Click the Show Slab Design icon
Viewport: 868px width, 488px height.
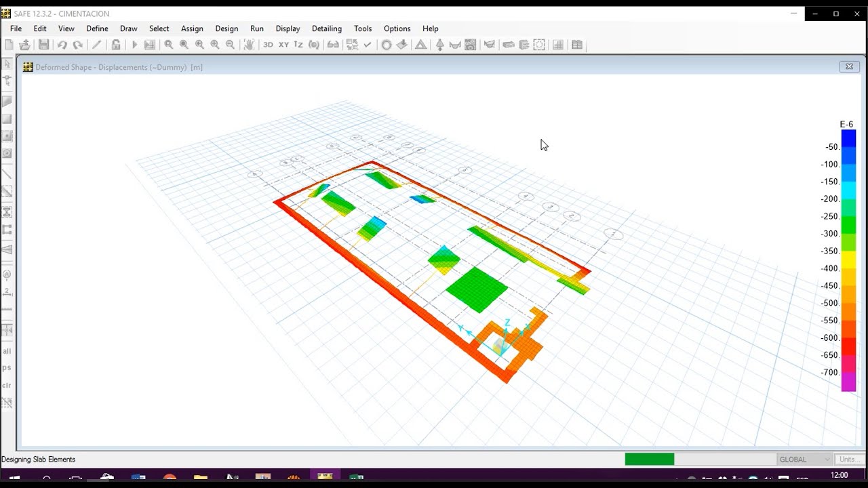(x=509, y=45)
